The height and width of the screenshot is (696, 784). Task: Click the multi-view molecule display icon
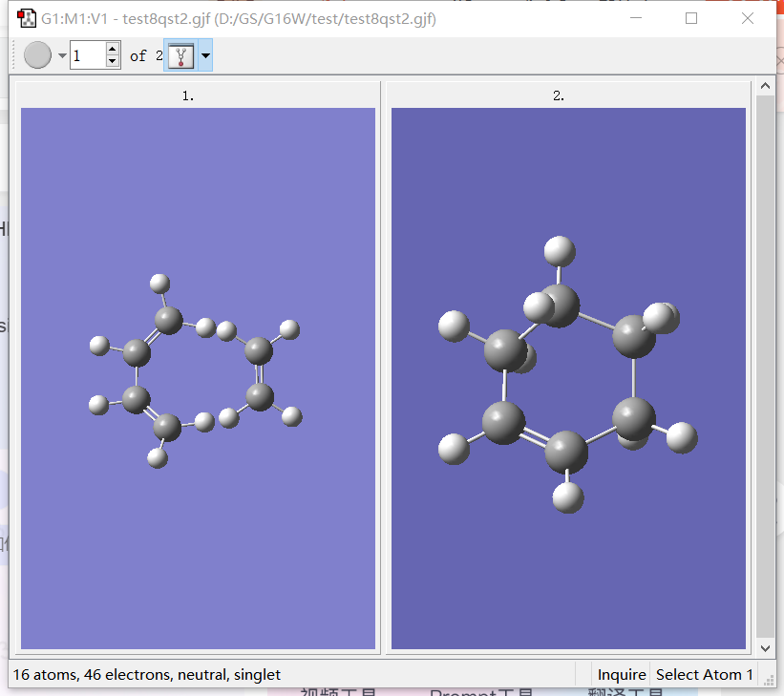tap(180, 56)
